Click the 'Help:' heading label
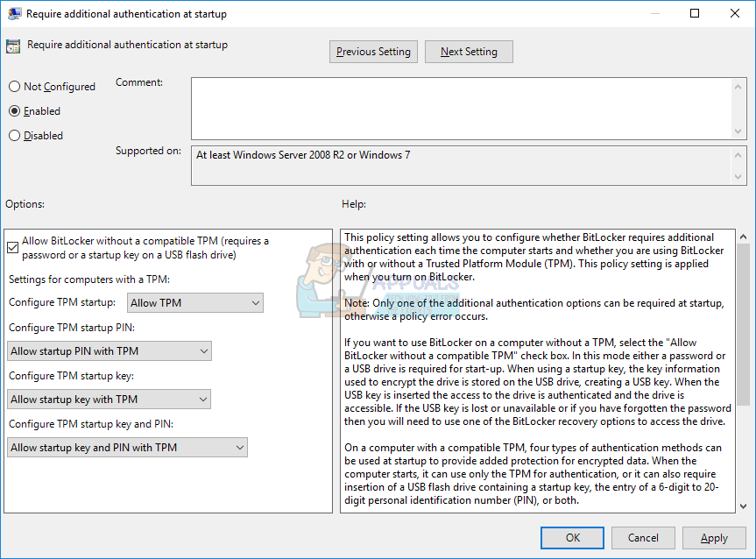This screenshot has width=756, height=559. coord(354,204)
